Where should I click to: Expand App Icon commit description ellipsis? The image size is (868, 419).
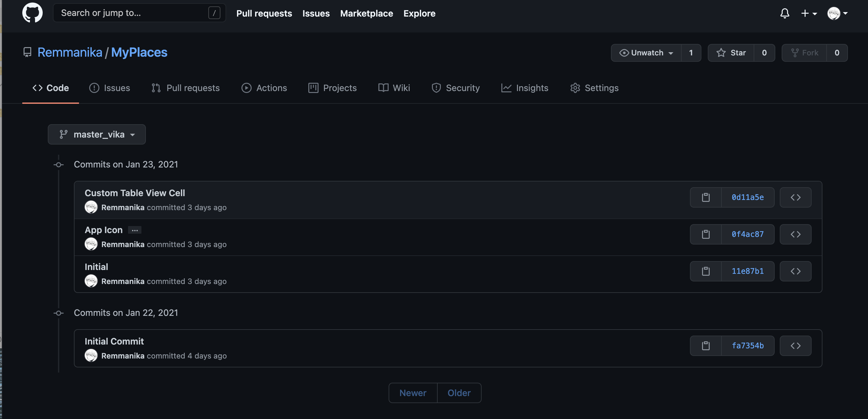point(135,230)
